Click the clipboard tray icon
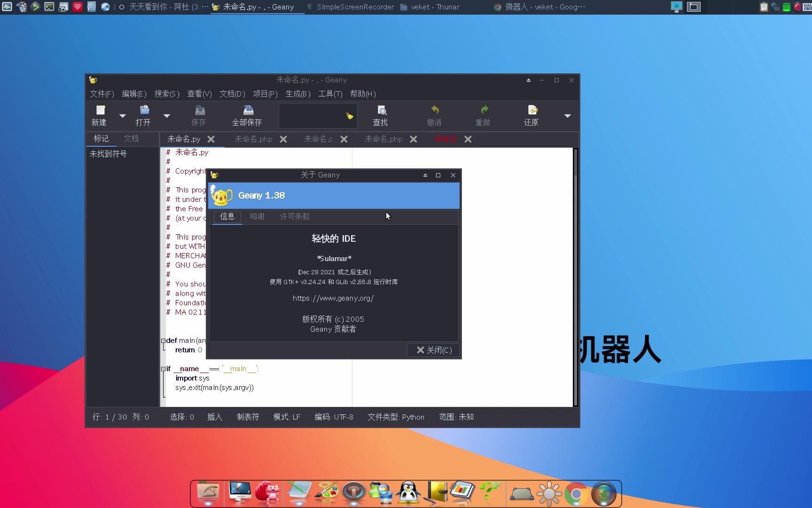This screenshot has width=812, height=508. [x=764, y=7]
